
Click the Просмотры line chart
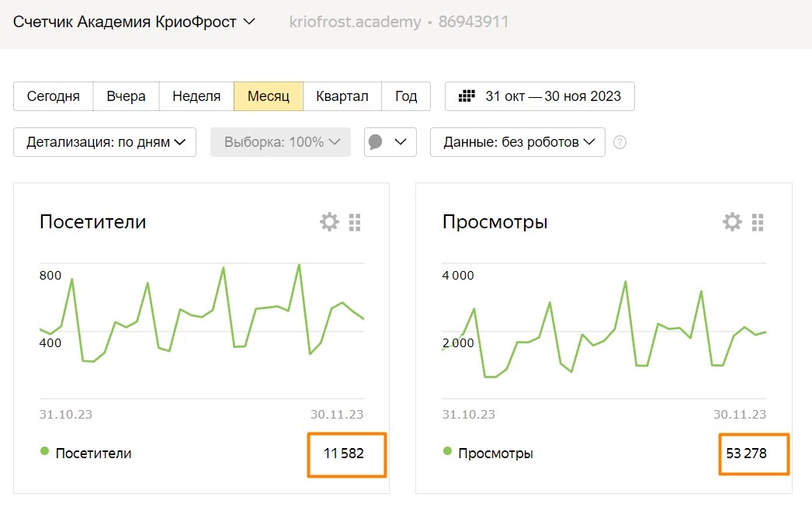coord(604,329)
